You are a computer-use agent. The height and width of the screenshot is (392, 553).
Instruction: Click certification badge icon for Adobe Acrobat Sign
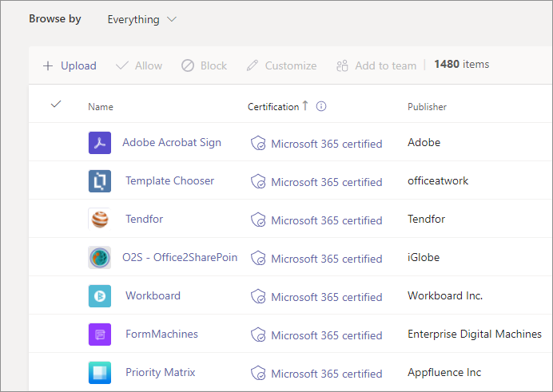pos(258,144)
